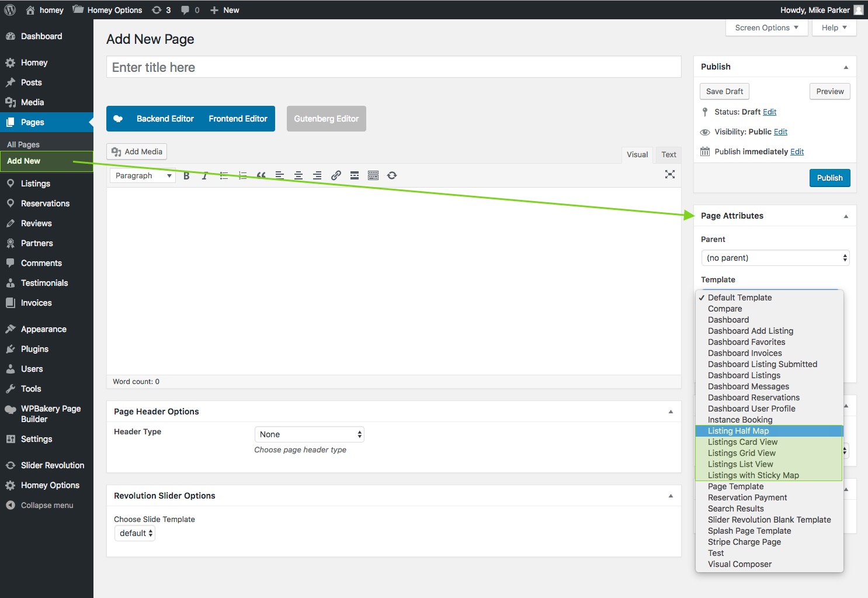Toggle bold formatting in editor toolbar
This screenshot has width=868, height=598.
186,175
